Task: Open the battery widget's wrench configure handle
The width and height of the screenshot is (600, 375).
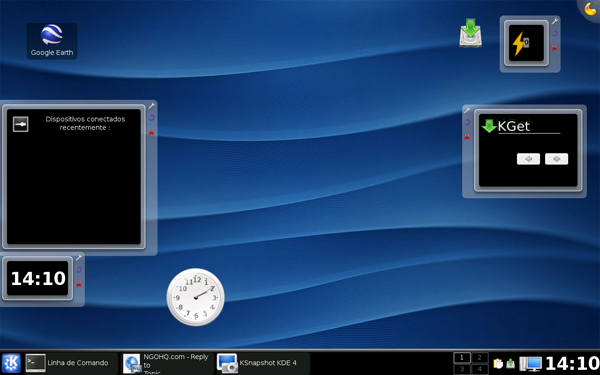Action: (554, 21)
